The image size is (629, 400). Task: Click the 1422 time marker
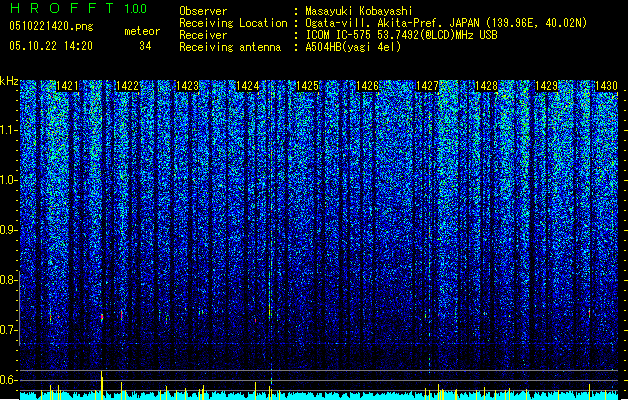tap(127, 86)
